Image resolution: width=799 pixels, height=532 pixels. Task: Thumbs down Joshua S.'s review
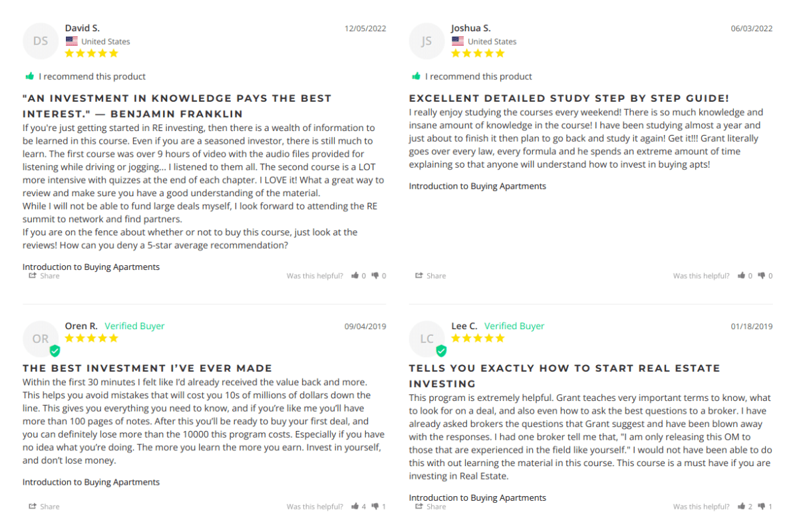(762, 275)
